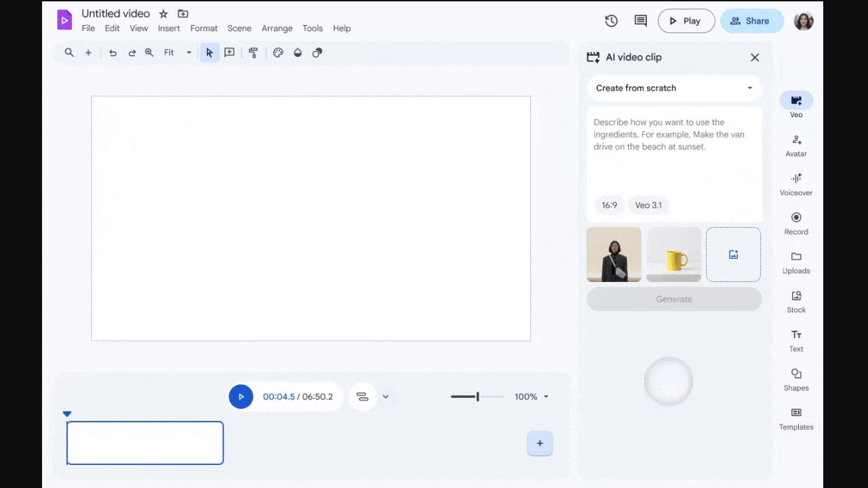Click the add image ingredient box

point(733,254)
